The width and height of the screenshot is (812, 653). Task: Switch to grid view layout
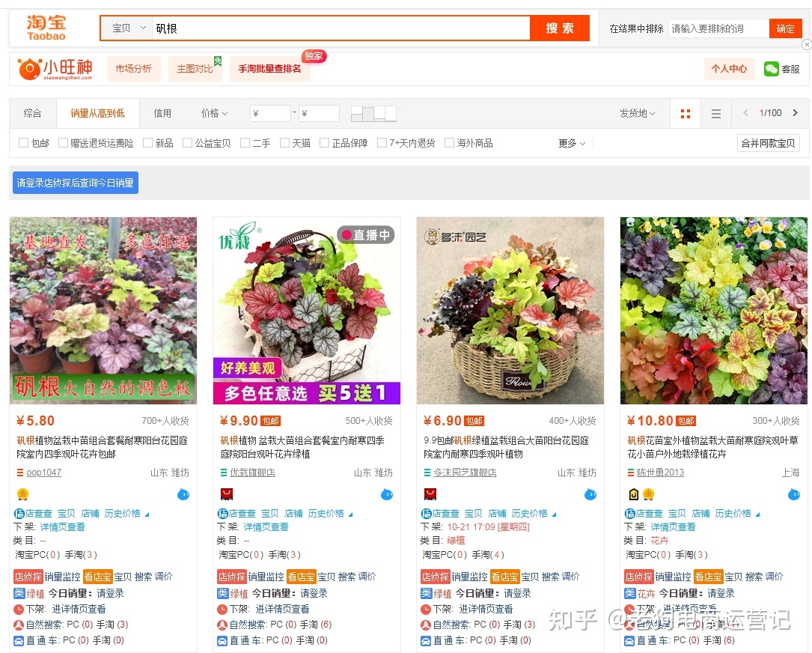(x=685, y=113)
